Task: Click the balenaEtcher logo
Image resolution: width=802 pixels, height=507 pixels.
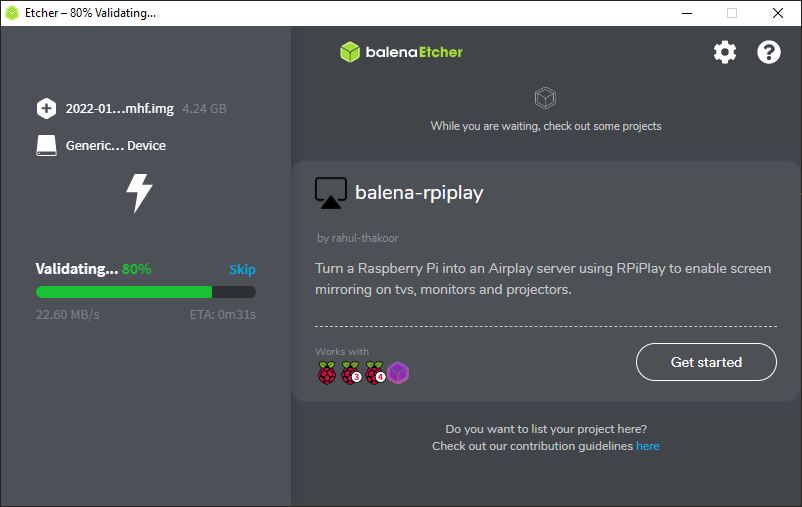Action: click(402, 52)
